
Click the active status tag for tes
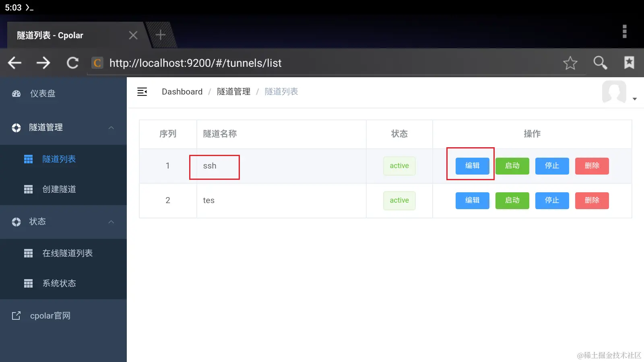coord(399,200)
